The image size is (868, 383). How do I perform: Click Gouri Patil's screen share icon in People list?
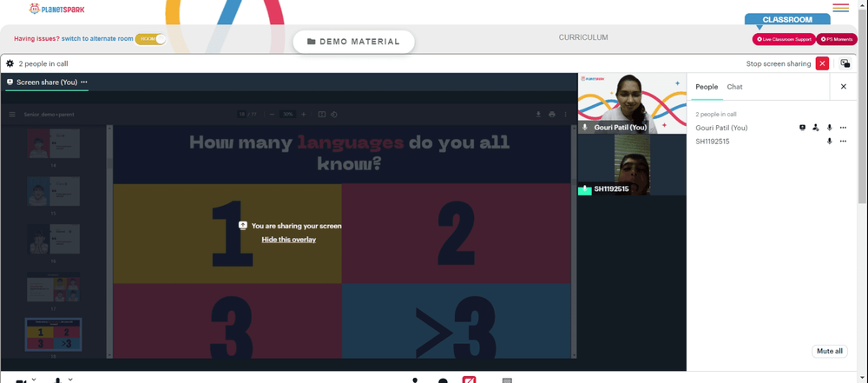pos(802,128)
